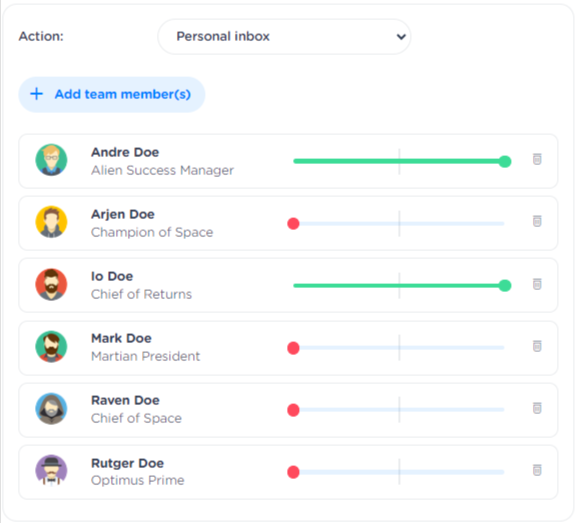Screen dimensions: 576x523
Task: Click trash icon beside Rutger Doe
Action: click(537, 470)
